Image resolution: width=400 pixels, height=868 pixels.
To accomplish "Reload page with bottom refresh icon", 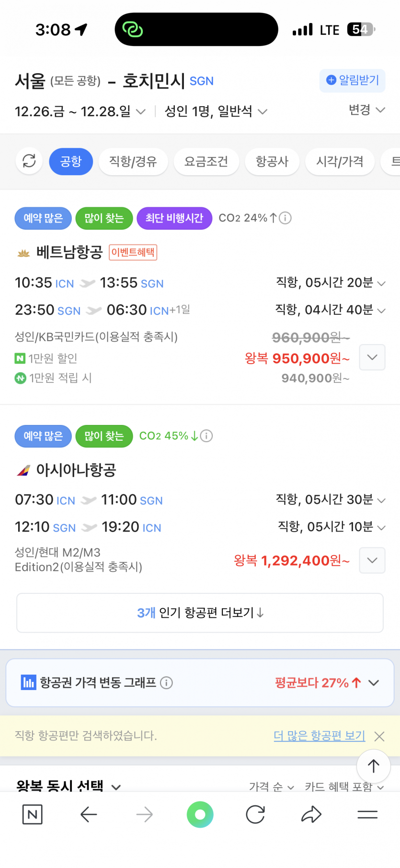I will point(255,814).
